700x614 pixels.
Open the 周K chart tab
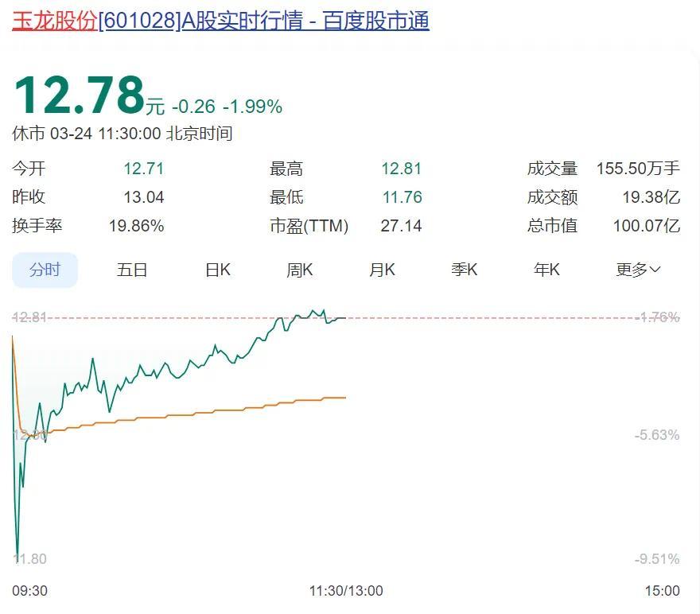coord(300,270)
